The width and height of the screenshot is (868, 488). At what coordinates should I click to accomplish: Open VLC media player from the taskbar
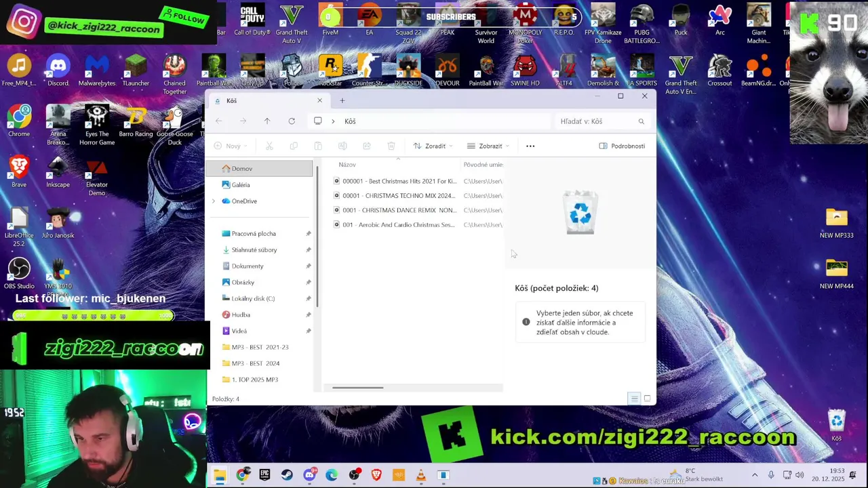[x=421, y=475]
